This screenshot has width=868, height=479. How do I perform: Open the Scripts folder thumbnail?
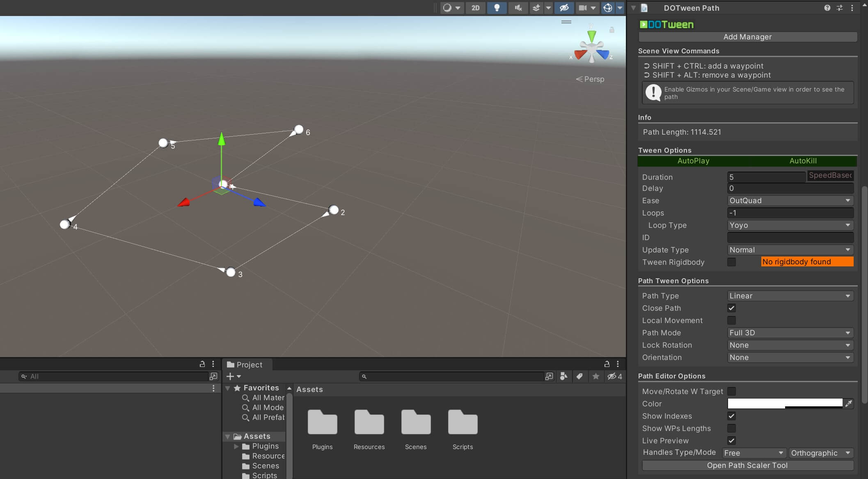click(x=463, y=422)
